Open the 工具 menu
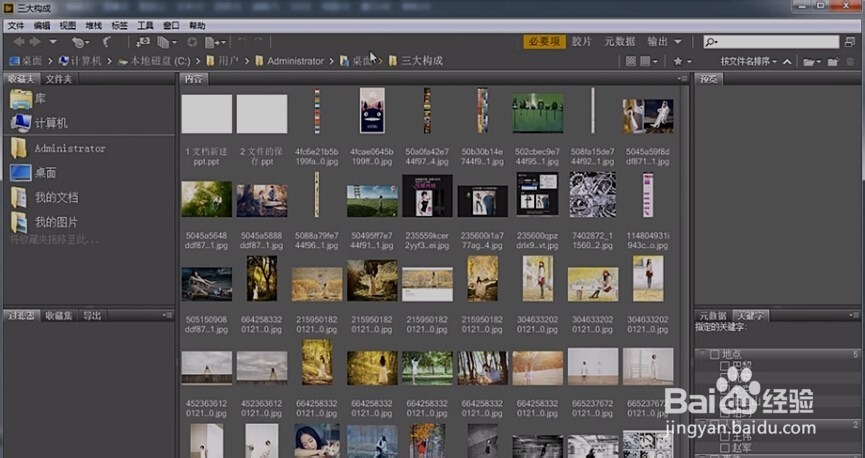Image resolution: width=865 pixels, height=458 pixels. pyautogui.click(x=146, y=25)
